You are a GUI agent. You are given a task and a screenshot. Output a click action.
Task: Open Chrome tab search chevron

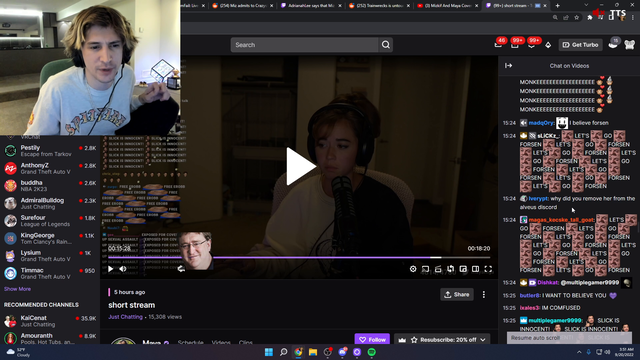586,5
